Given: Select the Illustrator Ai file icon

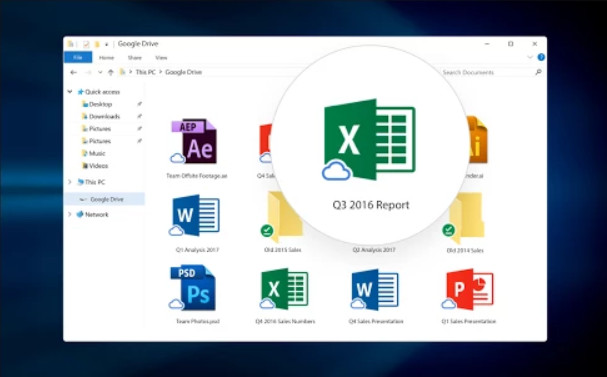Looking at the screenshot, I should point(477,141).
